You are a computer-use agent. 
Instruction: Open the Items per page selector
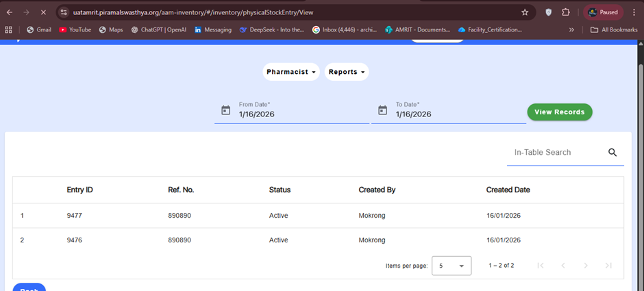(x=451, y=266)
